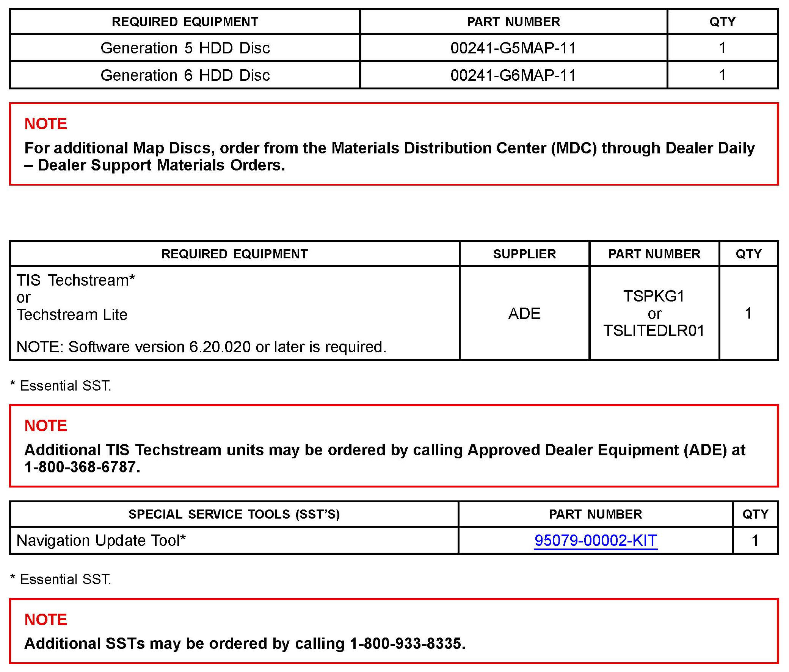Click the Generation 6 HDD Disc cell
The width and height of the screenshot is (789, 672).
(x=185, y=75)
